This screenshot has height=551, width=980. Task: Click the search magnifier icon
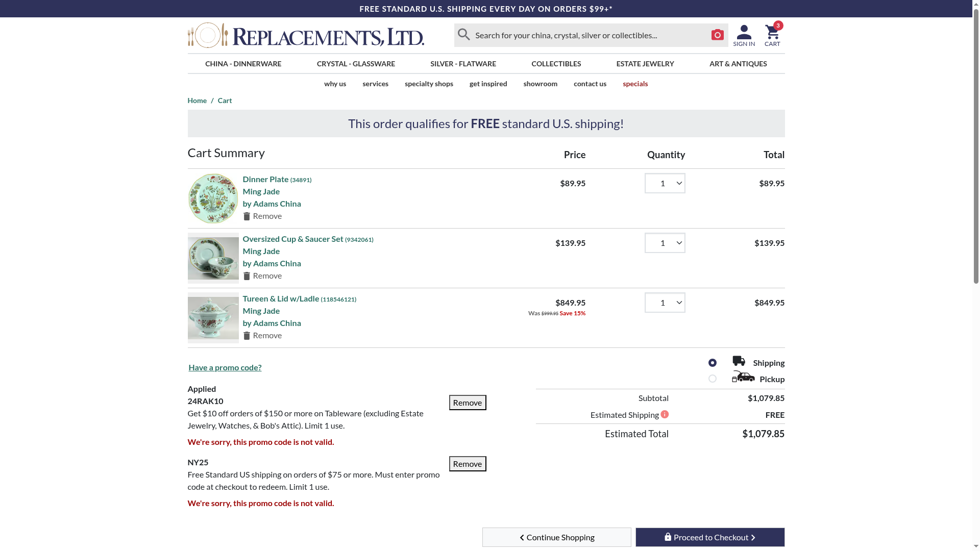click(x=463, y=35)
